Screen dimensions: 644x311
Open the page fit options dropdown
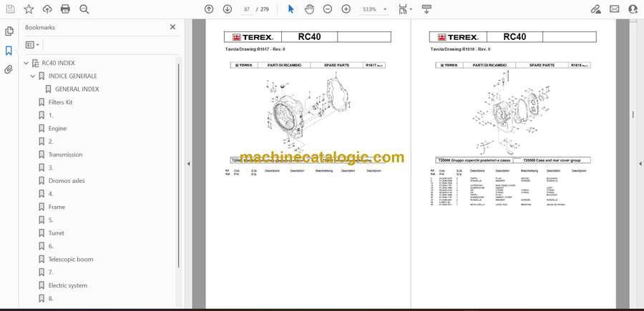[x=406, y=9]
